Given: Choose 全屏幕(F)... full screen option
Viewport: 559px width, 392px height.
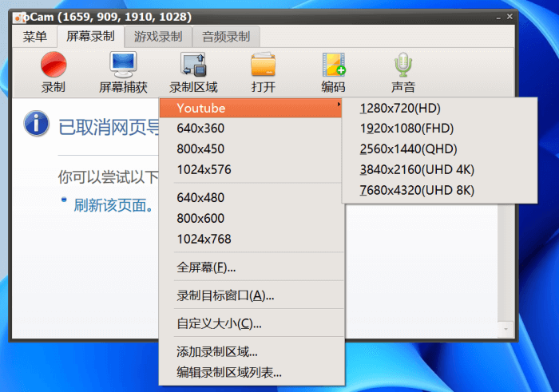Looking at the screenshot, I should tap(251, 267).
